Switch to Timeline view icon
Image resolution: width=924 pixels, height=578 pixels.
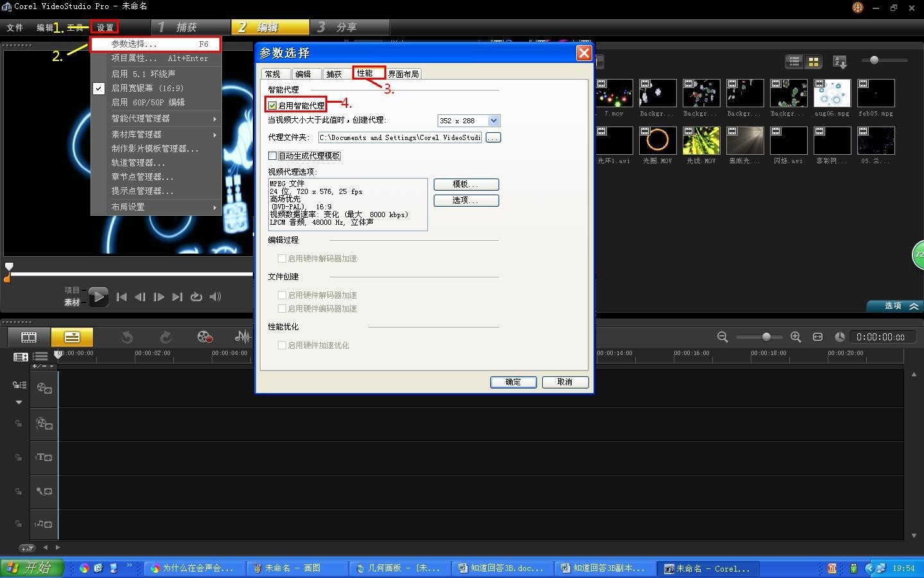tap(72, 337)
